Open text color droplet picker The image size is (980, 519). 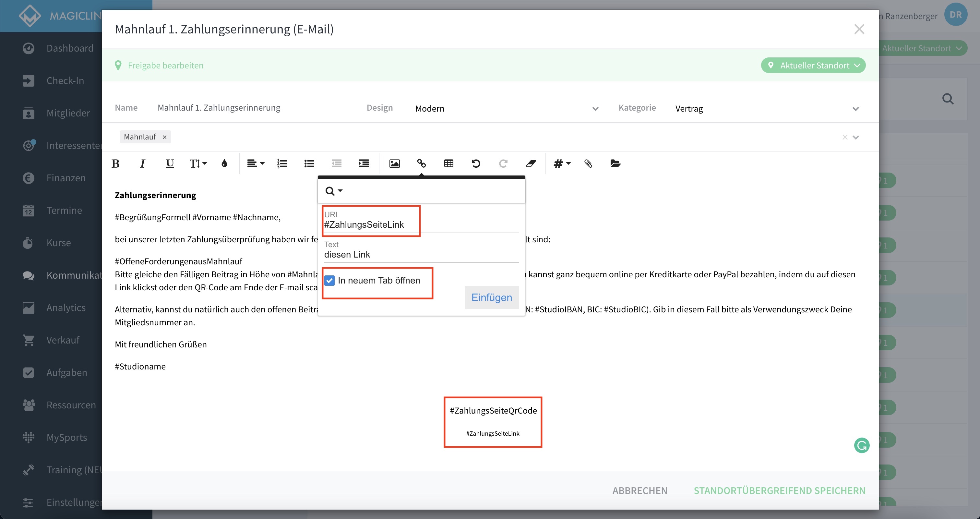[224, 163]
